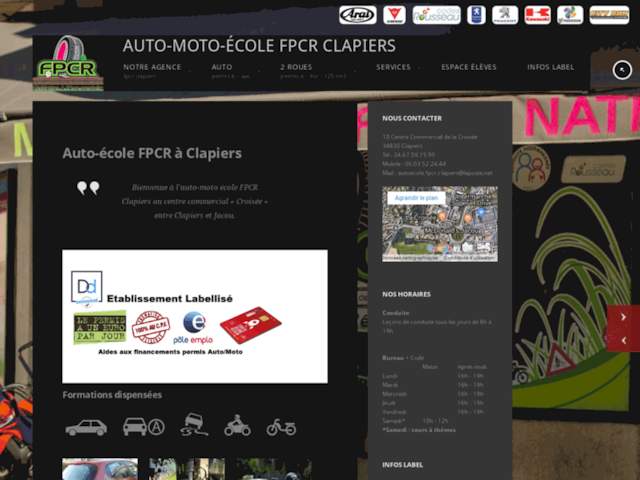Click the Codes Rousseau logo
The height and width of the screenshot is (480, 640).
[x=436, y=15]
